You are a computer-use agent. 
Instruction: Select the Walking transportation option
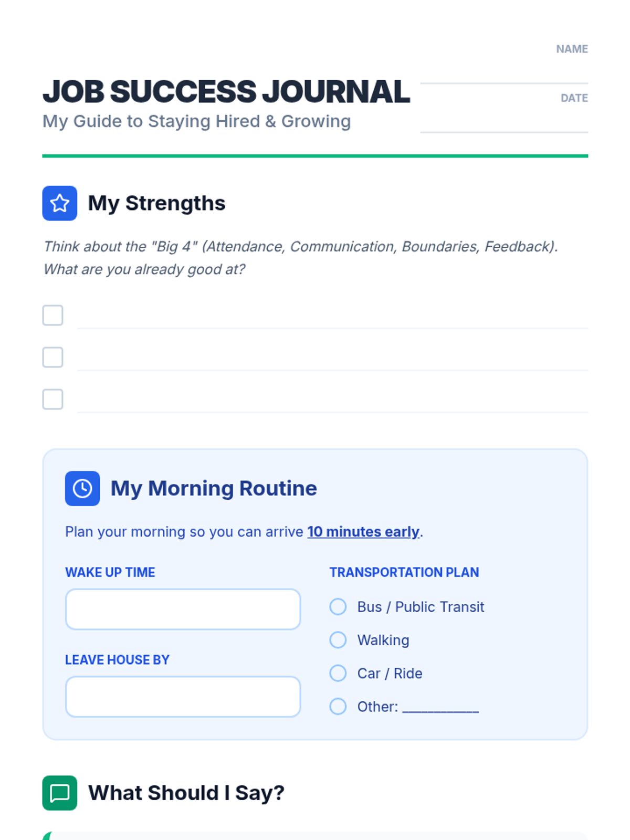pyautogui.click(x=338, y=640)
